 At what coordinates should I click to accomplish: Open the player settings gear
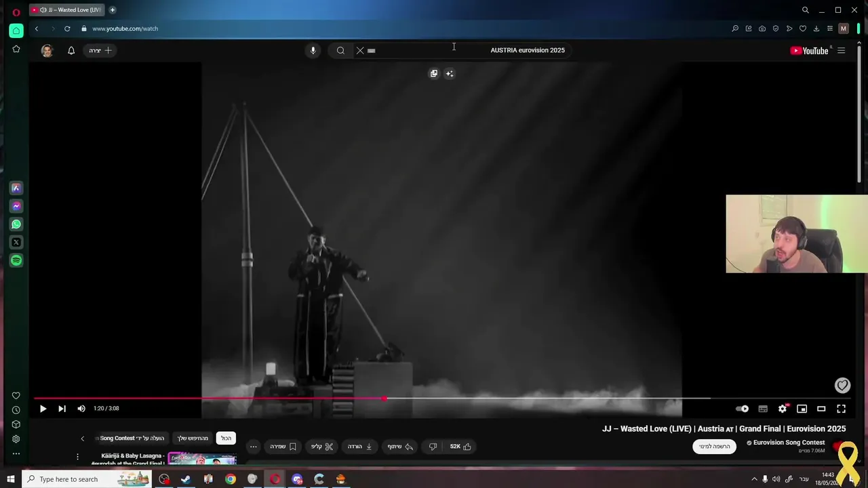point(783,409)
